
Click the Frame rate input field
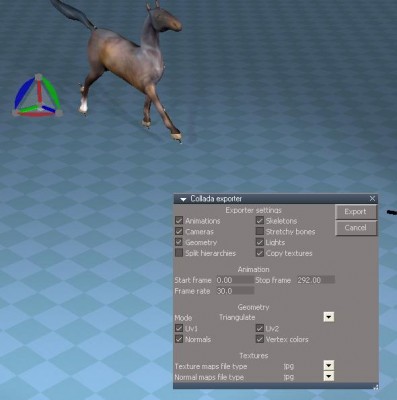coord(235,291)
